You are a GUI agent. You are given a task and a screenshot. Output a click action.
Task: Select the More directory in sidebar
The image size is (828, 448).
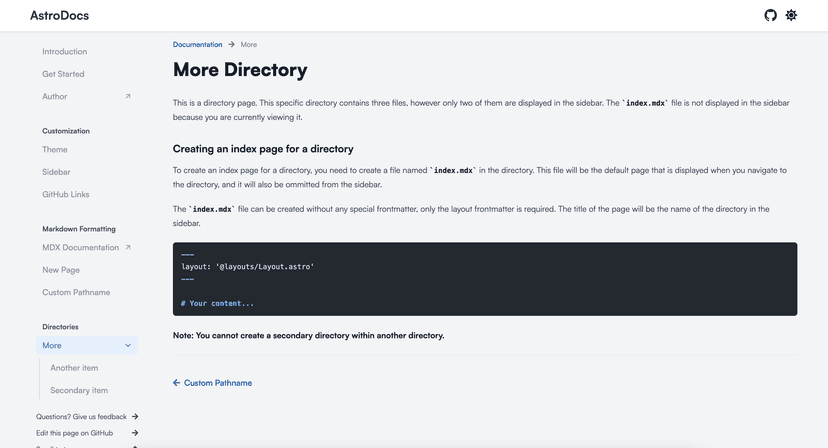[x=52, y=346]
